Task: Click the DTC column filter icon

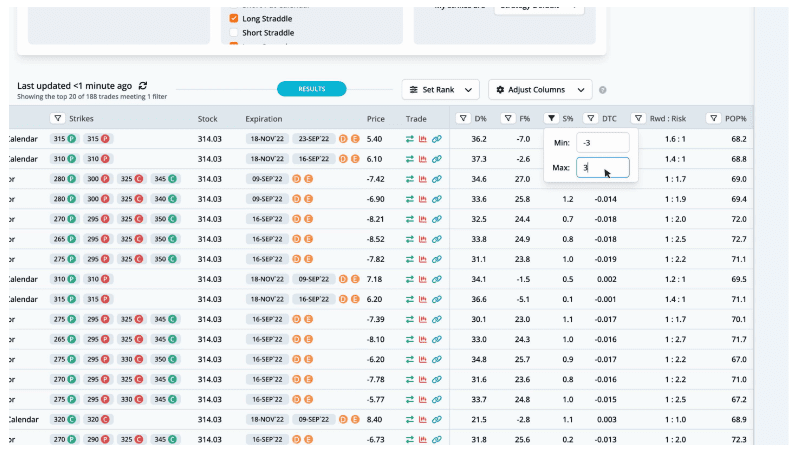Action: click(590, 118)
